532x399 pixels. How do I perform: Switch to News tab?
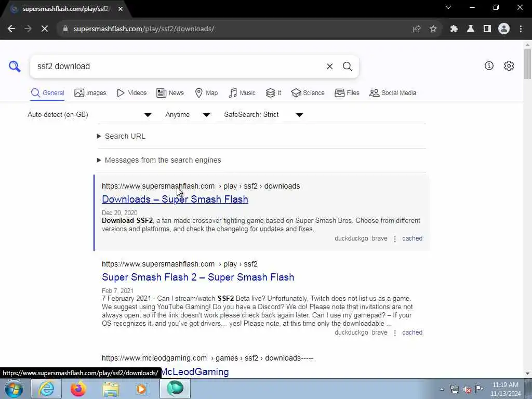(x=170, y=93)
